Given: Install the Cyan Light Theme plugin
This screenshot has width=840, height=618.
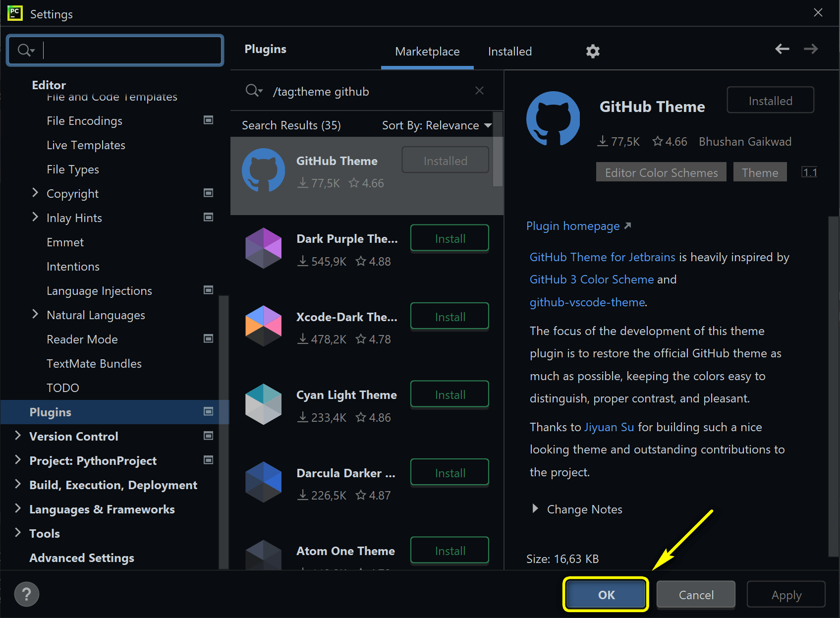Looking at the screenshot, I should pos(449,394).
